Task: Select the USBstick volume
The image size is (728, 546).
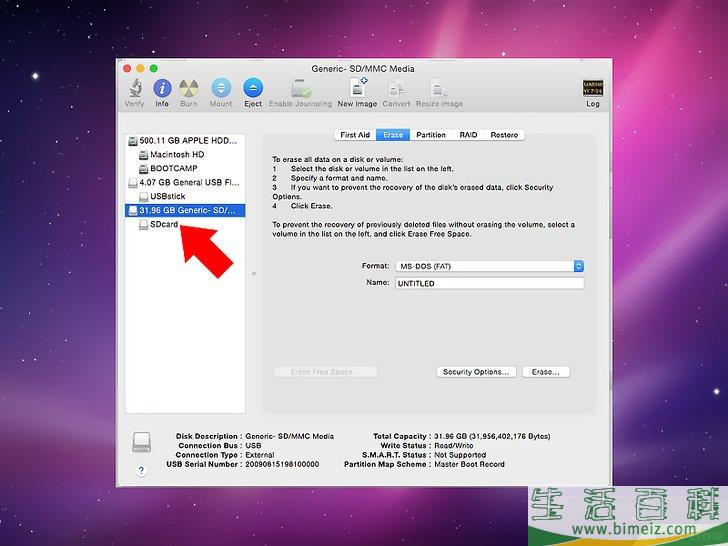Action: (185, 196)
